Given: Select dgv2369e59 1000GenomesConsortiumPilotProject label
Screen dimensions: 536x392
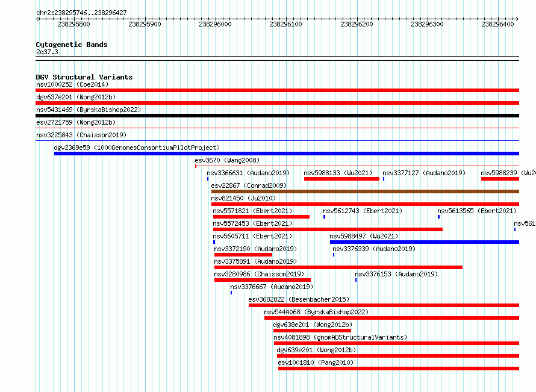Looking at the screenshot, I should 137,148.
